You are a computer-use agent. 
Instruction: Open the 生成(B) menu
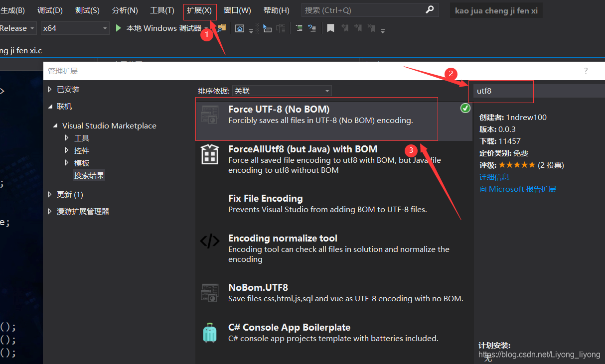(x=12, y=10)
